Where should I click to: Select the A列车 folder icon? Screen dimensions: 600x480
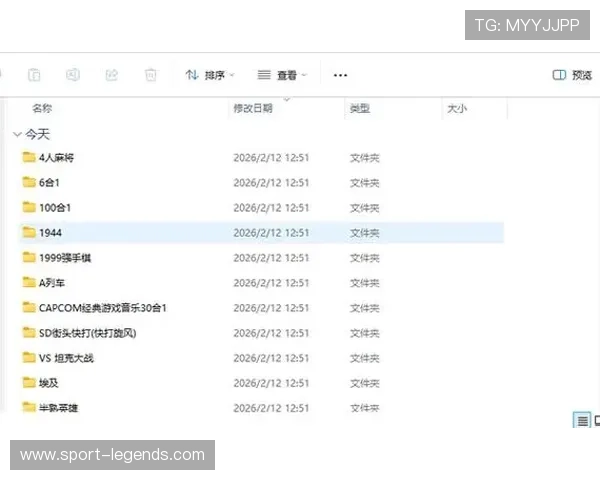29,282
